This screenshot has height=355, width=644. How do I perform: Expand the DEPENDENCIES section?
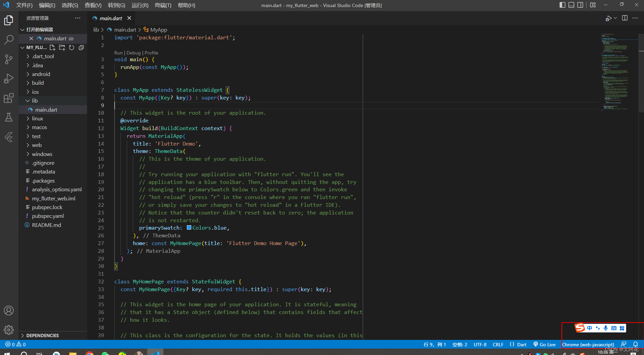click(x=53, y=336)
